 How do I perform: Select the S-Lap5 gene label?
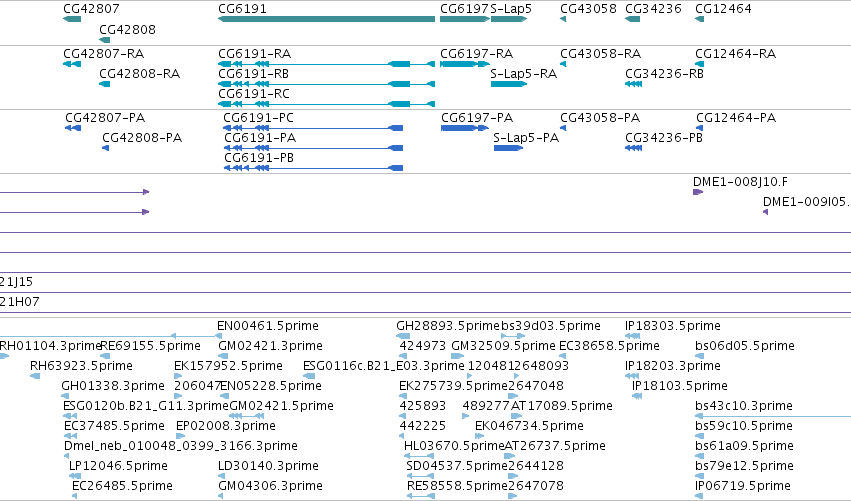(x=511, y=9)
